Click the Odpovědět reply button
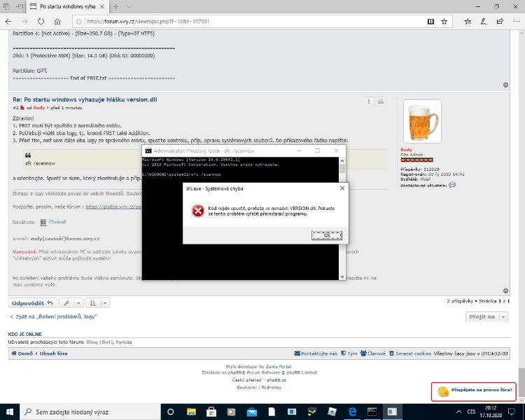Image resolution: width=525 pixels, height=420 pixels. click(32, 303)
